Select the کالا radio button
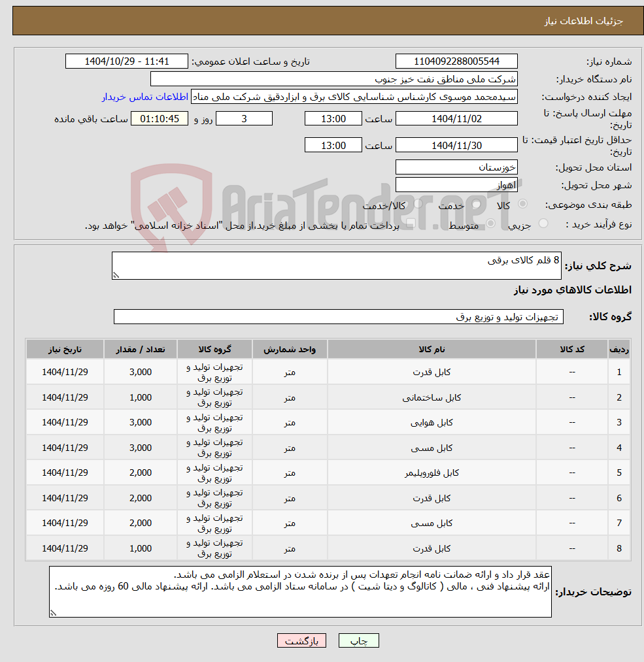Screen dimensions: 644x662 tap(523, 204)
